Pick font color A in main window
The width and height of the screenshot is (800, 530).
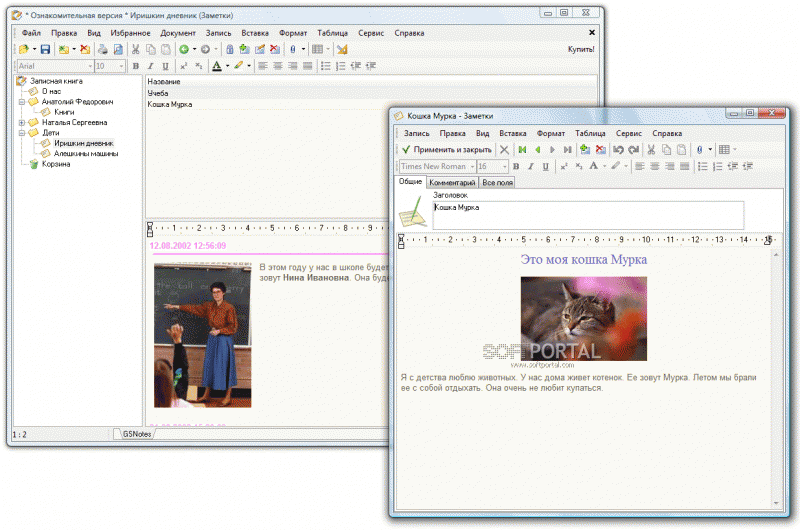pos(217,66)
